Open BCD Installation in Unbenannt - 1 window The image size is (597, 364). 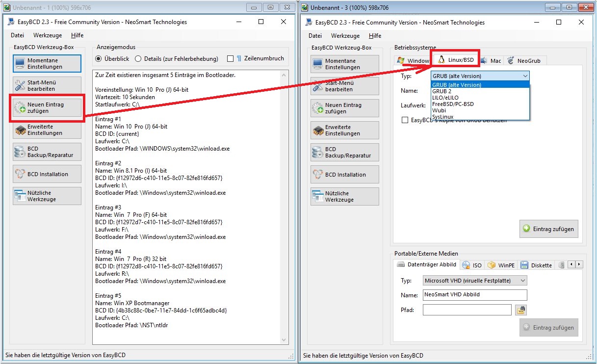[47, 174]
